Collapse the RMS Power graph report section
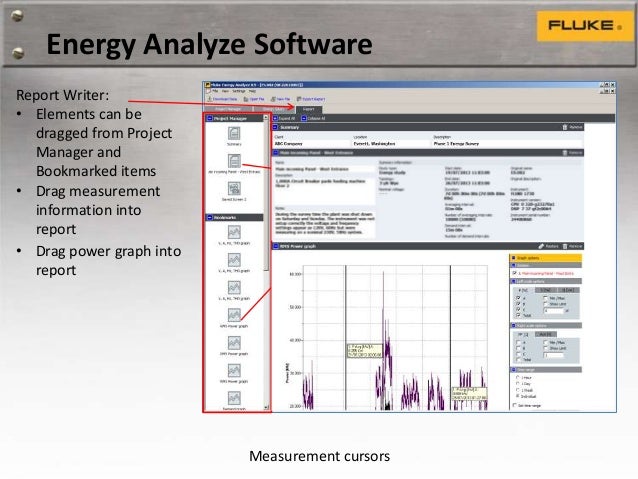Screen dimensions: 638x479 coord(275,246)
